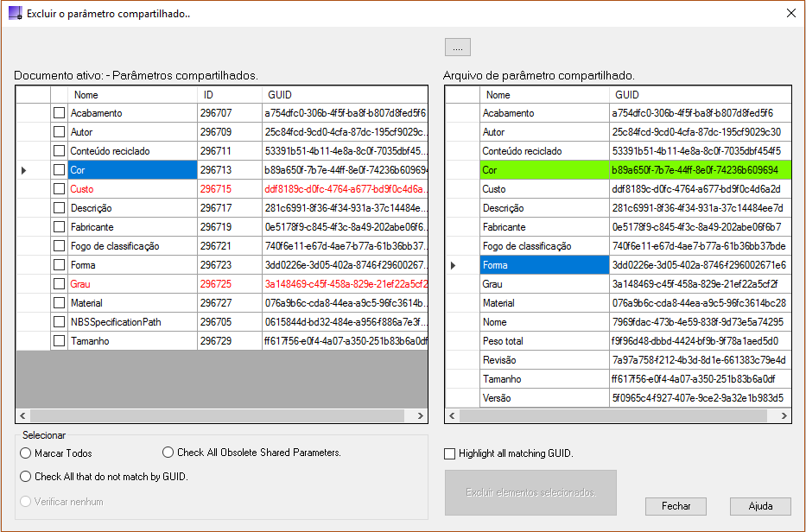Select Nome row in right table
The width and height of the screenshot is (806, 532).
tap(619, 322)
